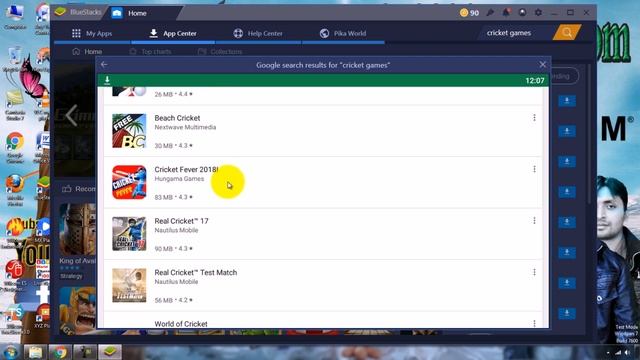Open options menu for Real Cricket 17

tap(534, 221)
